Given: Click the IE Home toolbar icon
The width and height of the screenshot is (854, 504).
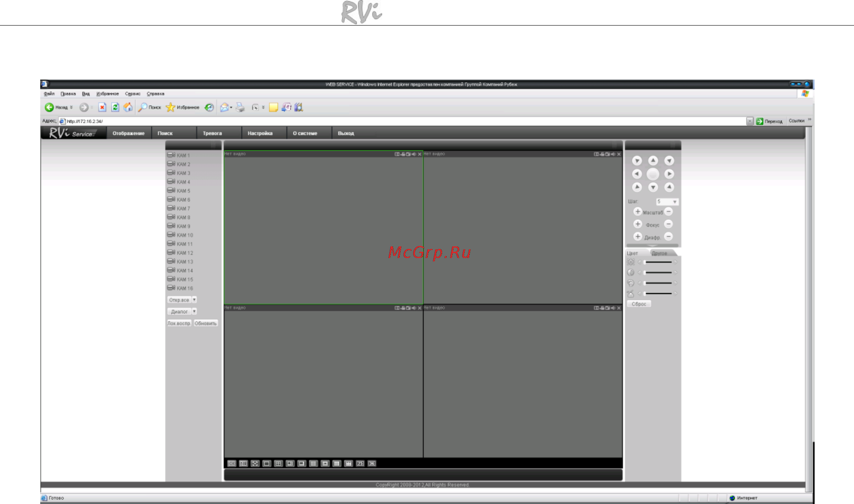Looking at the screenshot, I should point(128,107).
